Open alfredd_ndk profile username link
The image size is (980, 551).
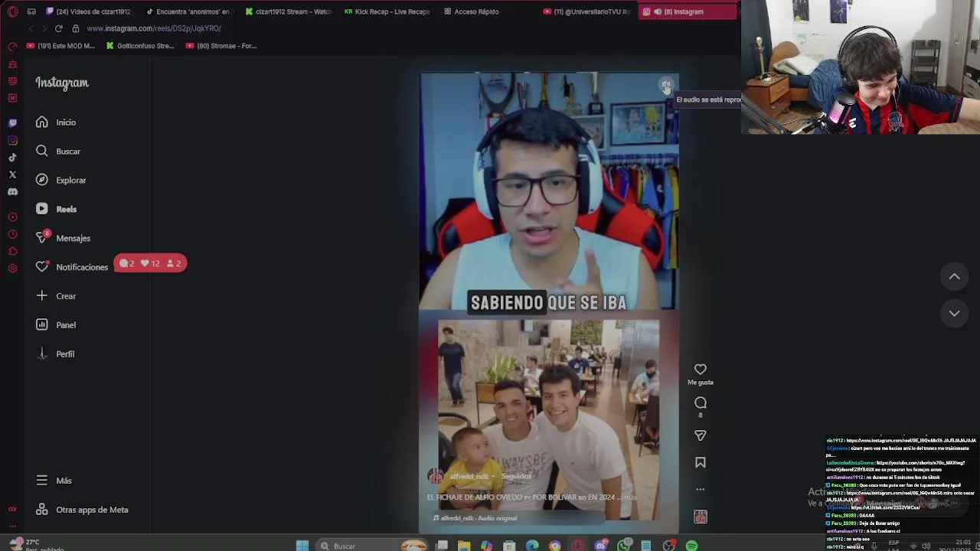(469, 476)
